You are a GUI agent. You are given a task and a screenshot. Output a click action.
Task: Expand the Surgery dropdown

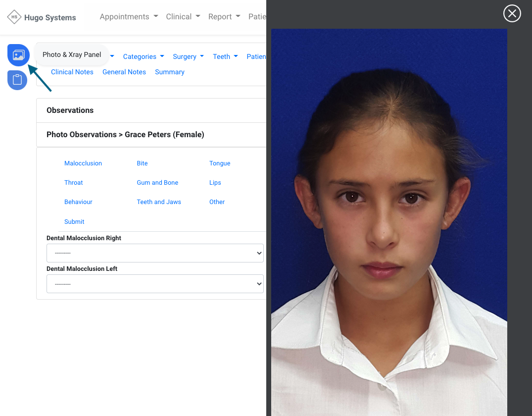click(x=188, y=56)
